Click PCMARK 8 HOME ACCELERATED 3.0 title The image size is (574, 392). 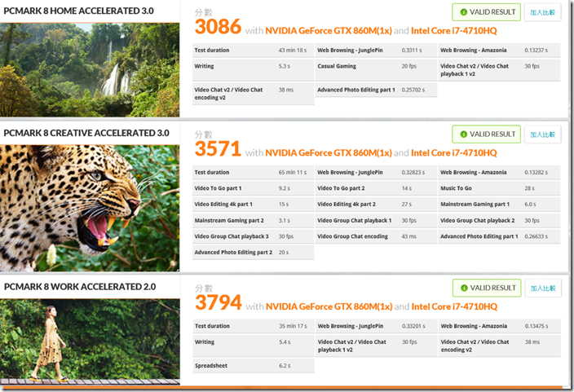tap(79, 11)
